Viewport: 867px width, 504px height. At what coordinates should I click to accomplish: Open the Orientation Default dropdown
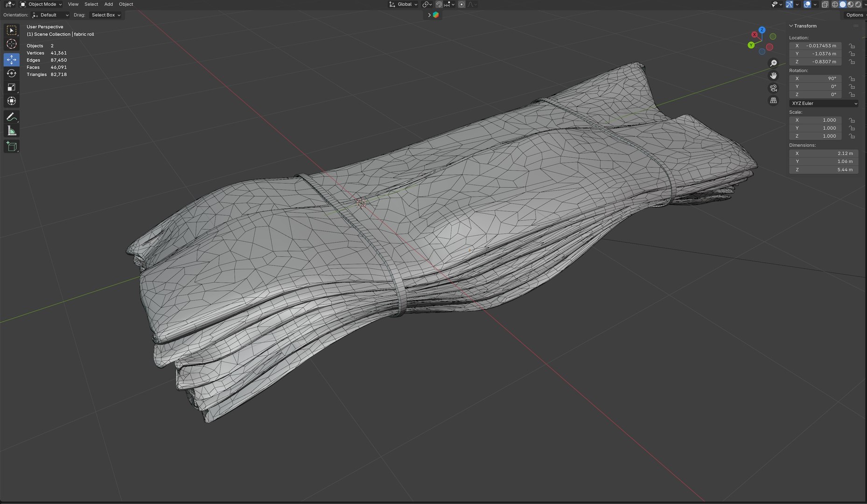click(x=50, y=15)
